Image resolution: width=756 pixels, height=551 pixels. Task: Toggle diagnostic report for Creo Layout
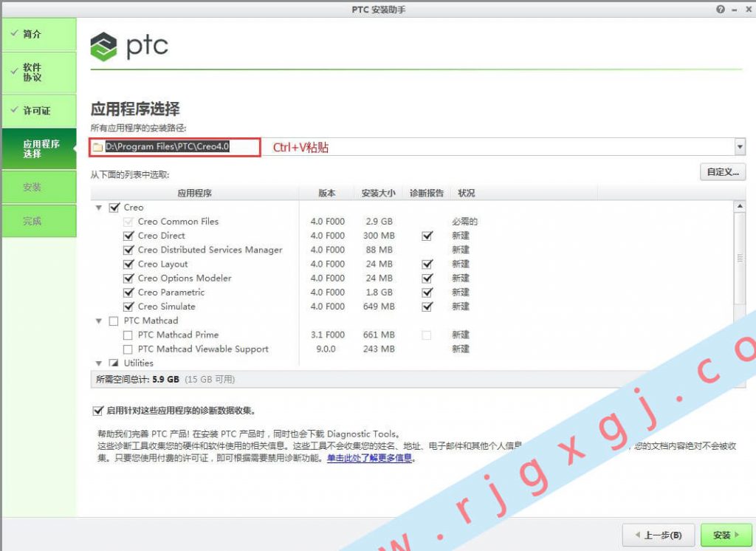click(x=427, y=264)
